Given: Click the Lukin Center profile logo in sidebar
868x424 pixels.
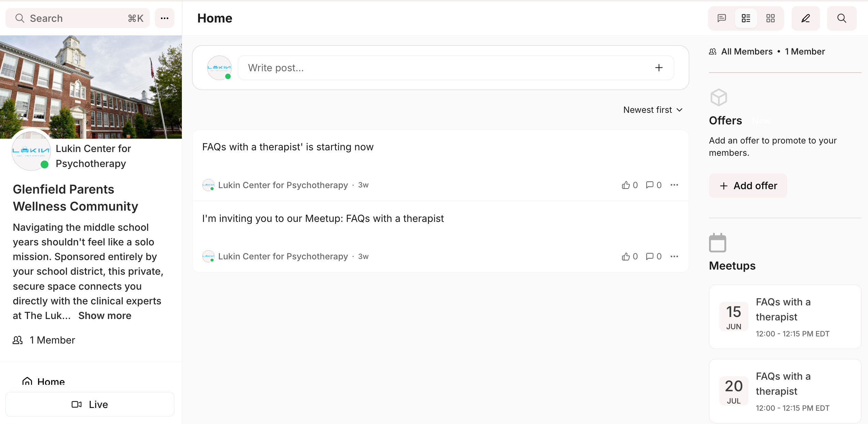Looking at the screenshot, I should 31,151.
